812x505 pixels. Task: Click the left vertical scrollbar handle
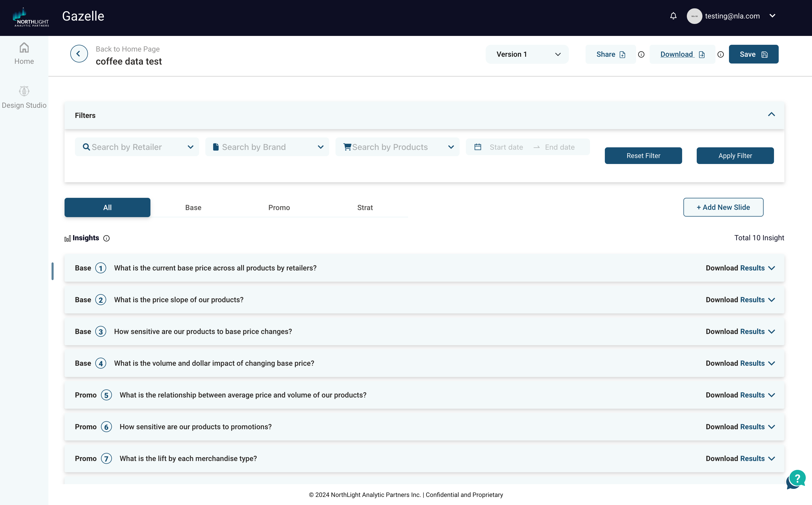pyautogui.click(x=52, y=271)
